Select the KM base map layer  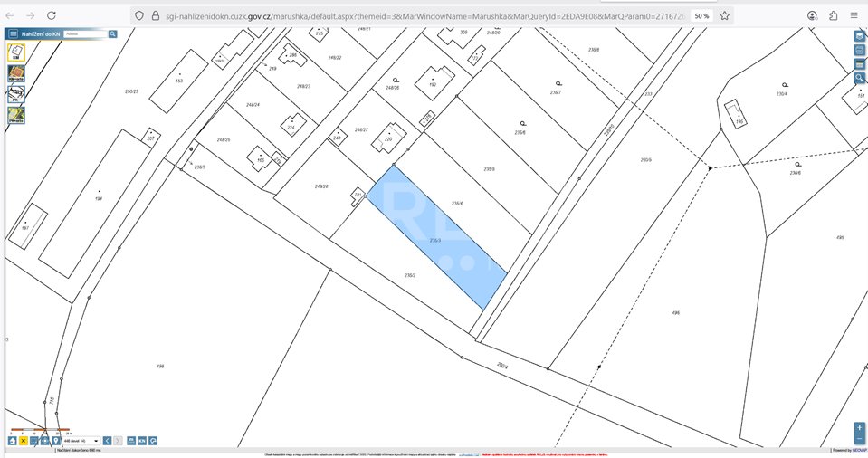pos(16,52)
